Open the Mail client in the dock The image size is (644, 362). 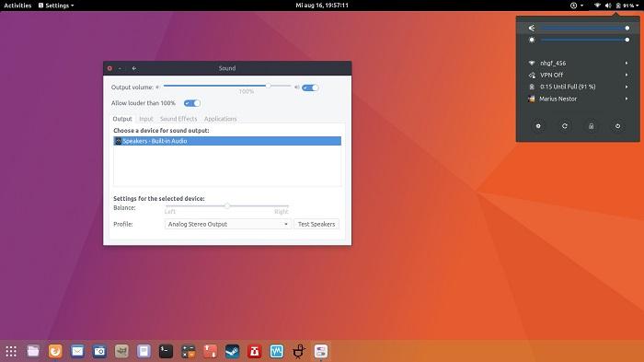pyautogui.click(x=77, y=351)
